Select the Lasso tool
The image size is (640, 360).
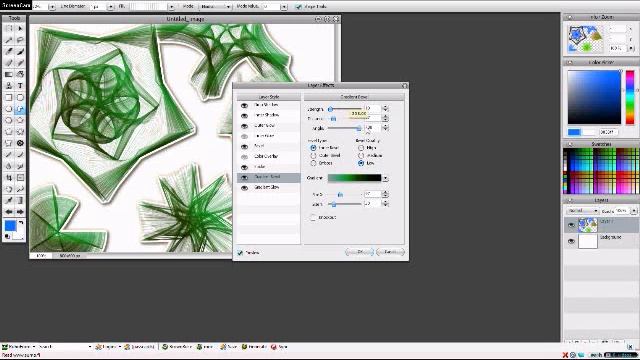pos(20,40)
